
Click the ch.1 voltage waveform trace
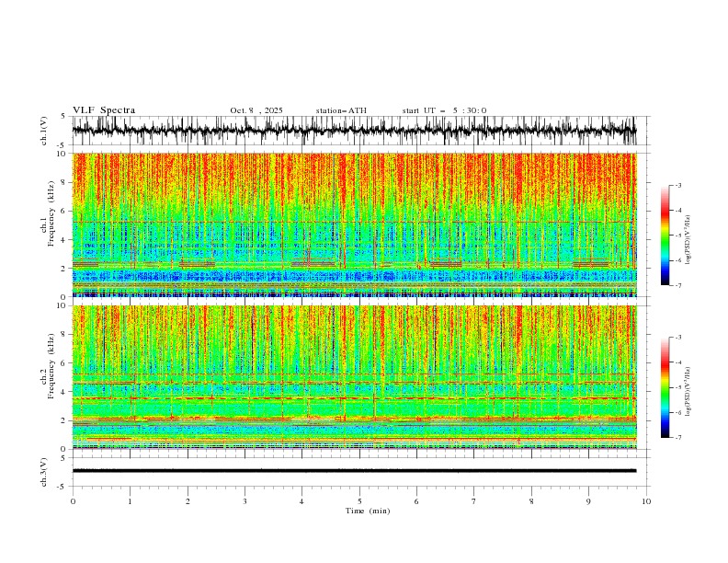point(354,131)
